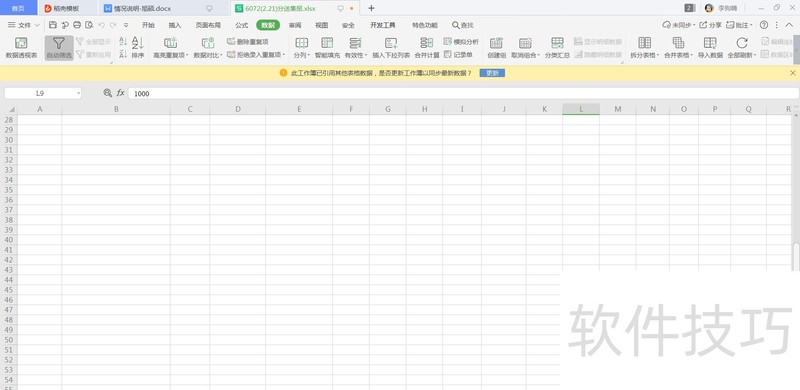Collapse the ribbon with the chevron arrow
This screenshot has height=390, width=800.
coord(789,25)
